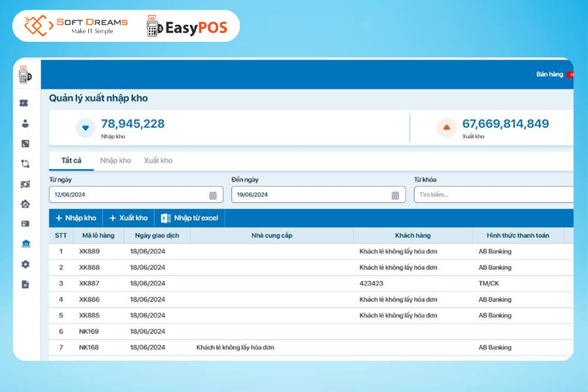Click the document/report icon in the sidebar
Image resolution: width=588 pixels, height=392 pixels.
[x=25, y=284]
